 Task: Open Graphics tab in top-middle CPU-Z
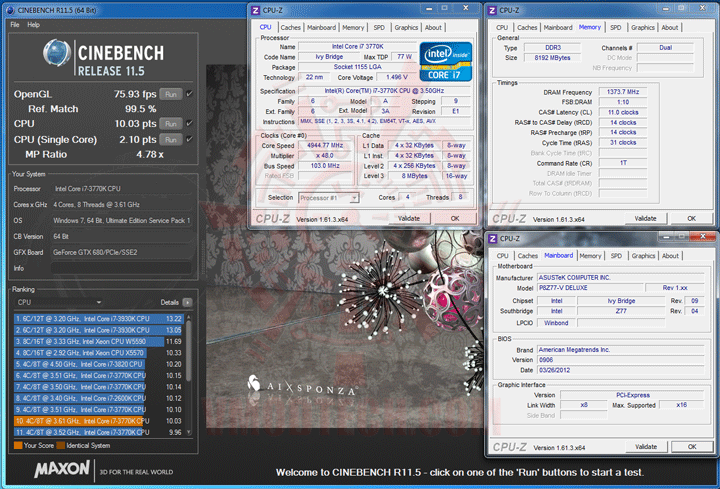(406, 28)
